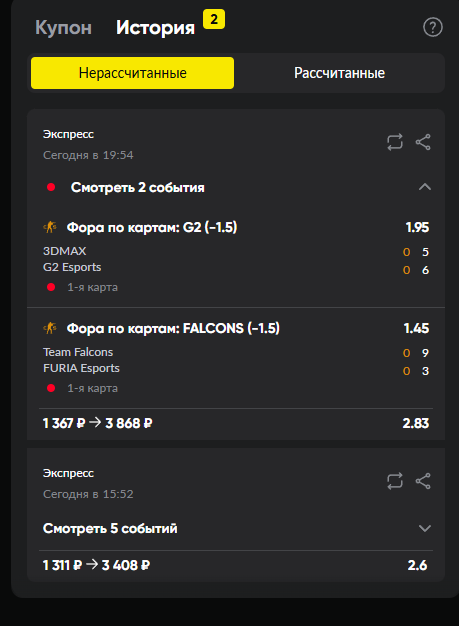Click the CS icon beside G2 handicap
459x626 pixels.
50,227
